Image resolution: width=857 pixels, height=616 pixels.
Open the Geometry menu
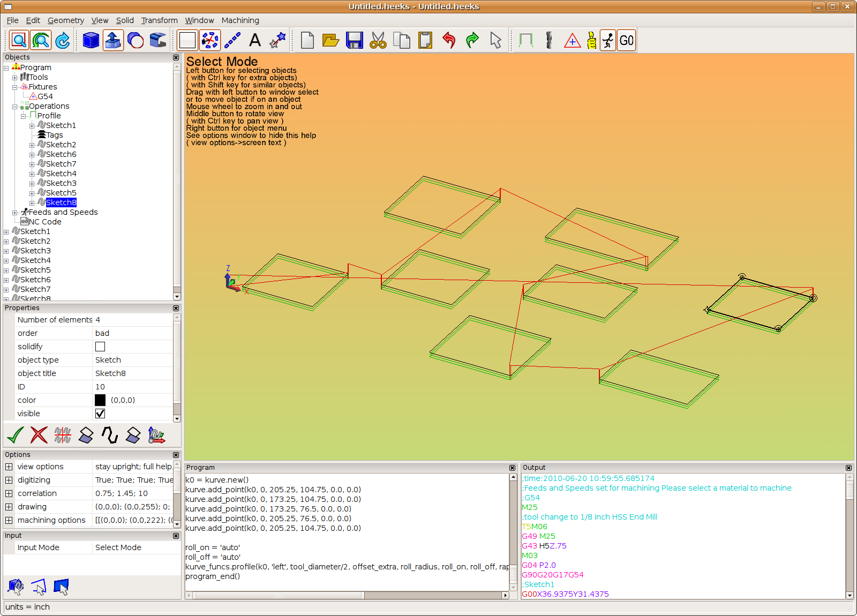65,20
